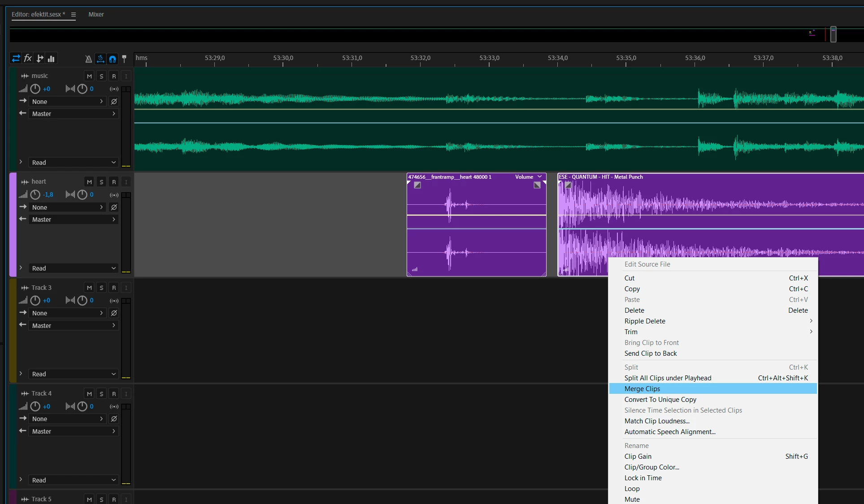Show the Sends track controls
The width and height of the screenshot is (864, 504).
pyautogui.click(x=40, y=58)
